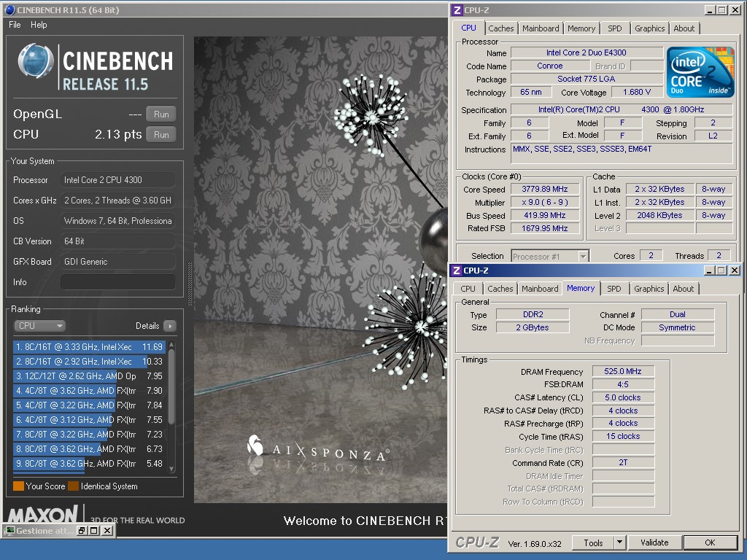The height and width of the screenshot is (560, 747).
Task: Click the MAXON logo
Action: click(x=43, y=514)
